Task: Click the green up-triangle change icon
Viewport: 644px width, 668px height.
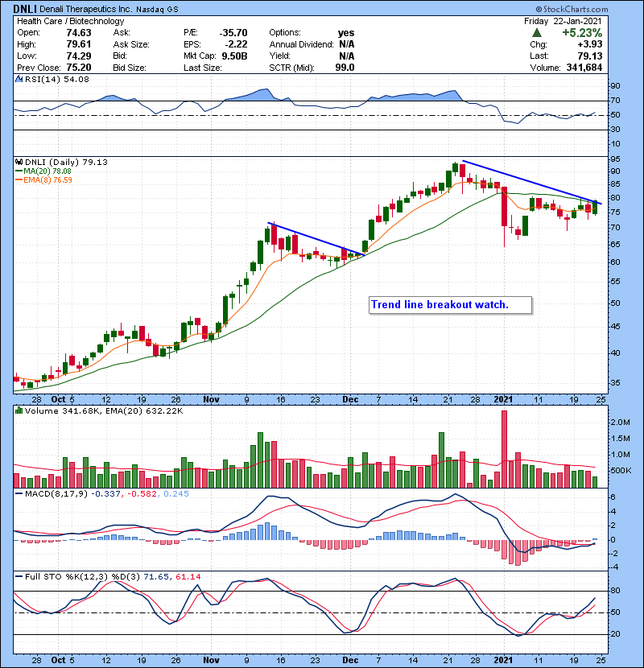Action: (537, 33)
